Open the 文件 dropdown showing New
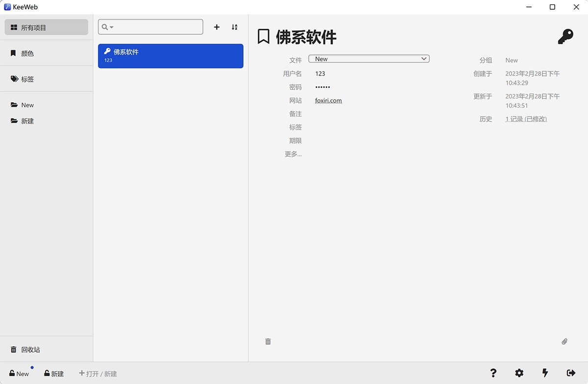The width and height of the screenshot is (588, 384). point(369,59)
